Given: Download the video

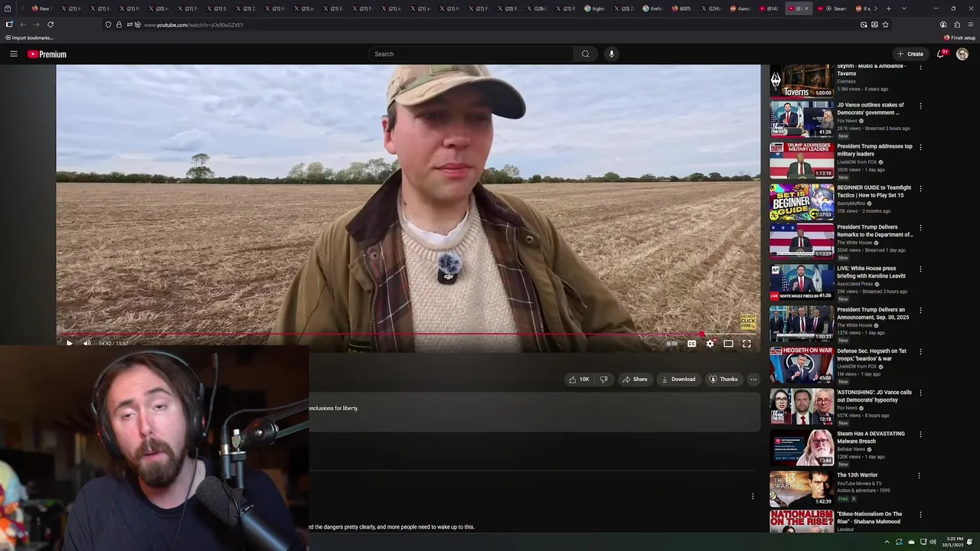Looking at the screenshot, I should (x=678, y=379).
